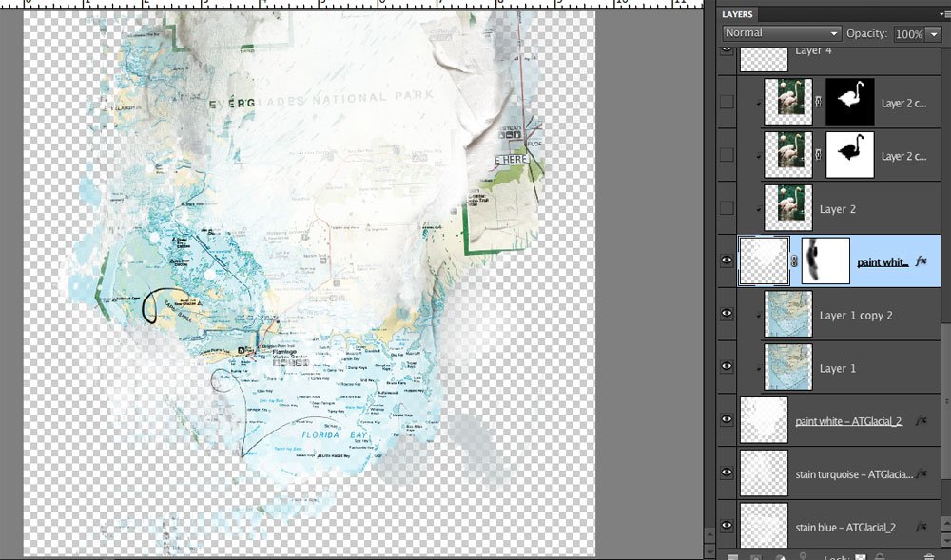
Task: Select the stain blue layer thumbnail
Action: 765,525
